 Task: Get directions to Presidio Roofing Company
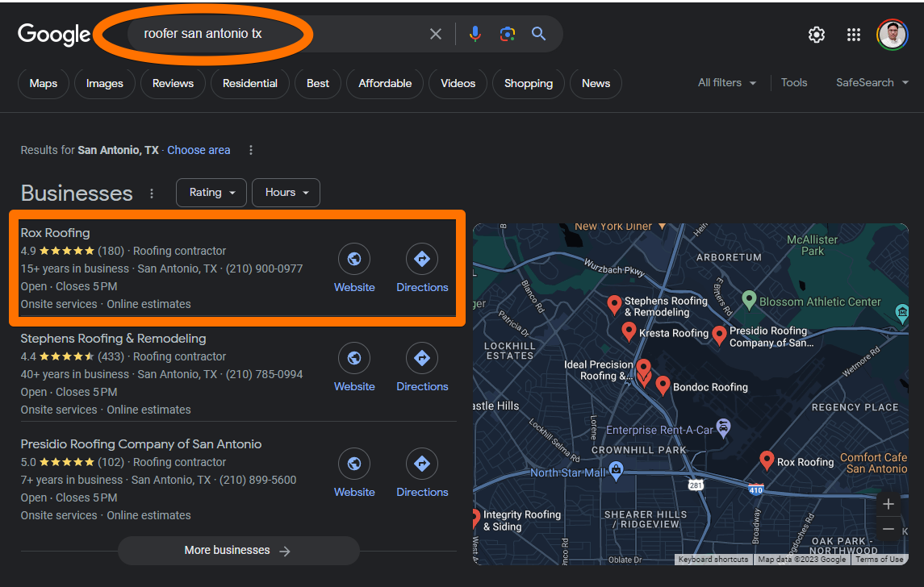422,464
